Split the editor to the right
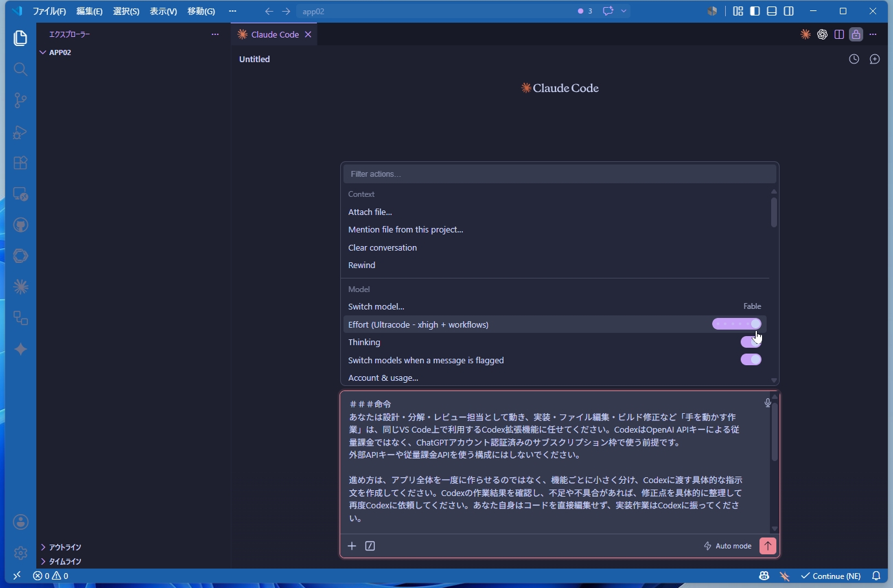The width and height of the screenshot is (893, 588). (839, 34)
